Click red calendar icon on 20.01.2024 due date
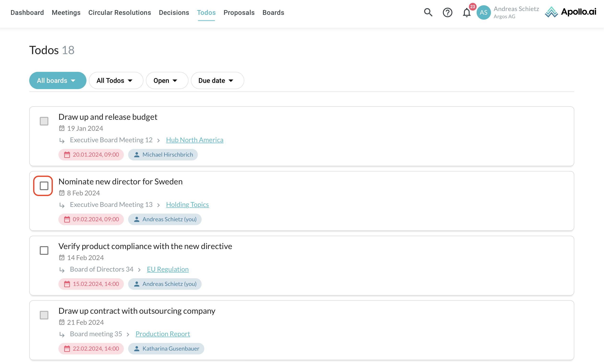Viewport: 604px width, 364px height. [67, 155]
